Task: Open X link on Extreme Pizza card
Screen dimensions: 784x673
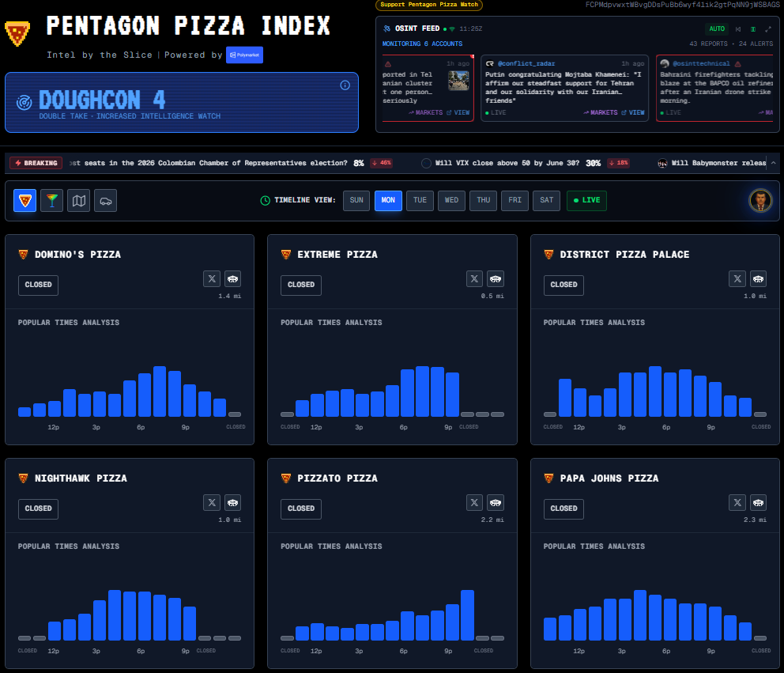Action: pyautogui.click(x=474, y=278)
